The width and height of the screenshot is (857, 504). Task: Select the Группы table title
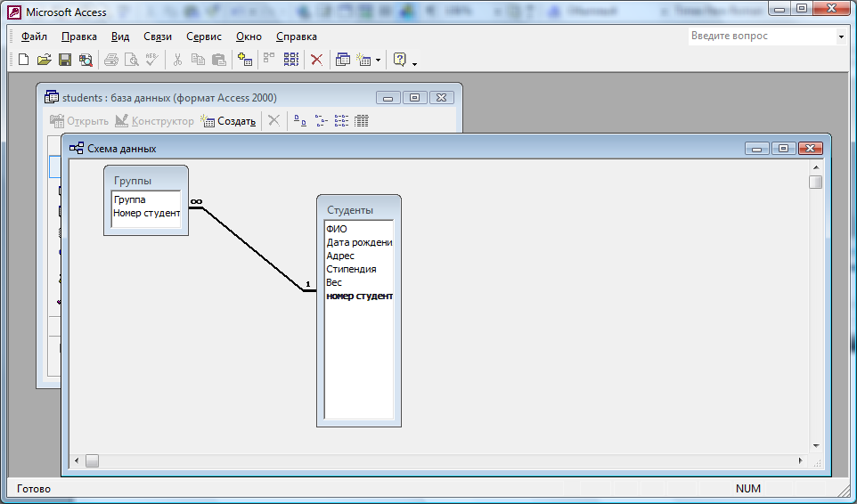click(132, 181)
